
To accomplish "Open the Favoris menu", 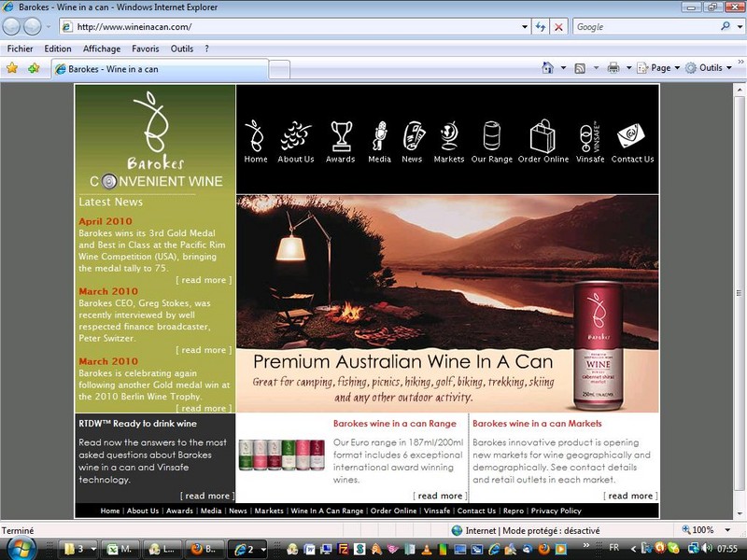I will point(146,49).
